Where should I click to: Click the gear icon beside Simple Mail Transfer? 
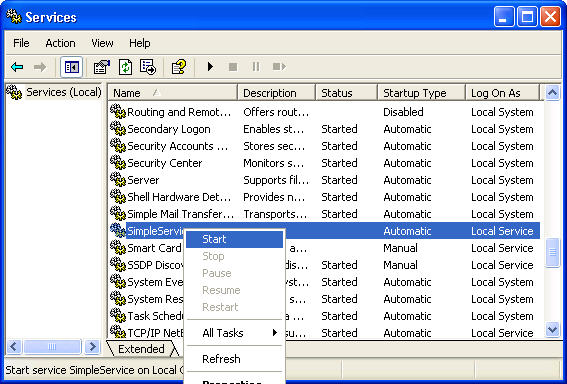(118, 213)
